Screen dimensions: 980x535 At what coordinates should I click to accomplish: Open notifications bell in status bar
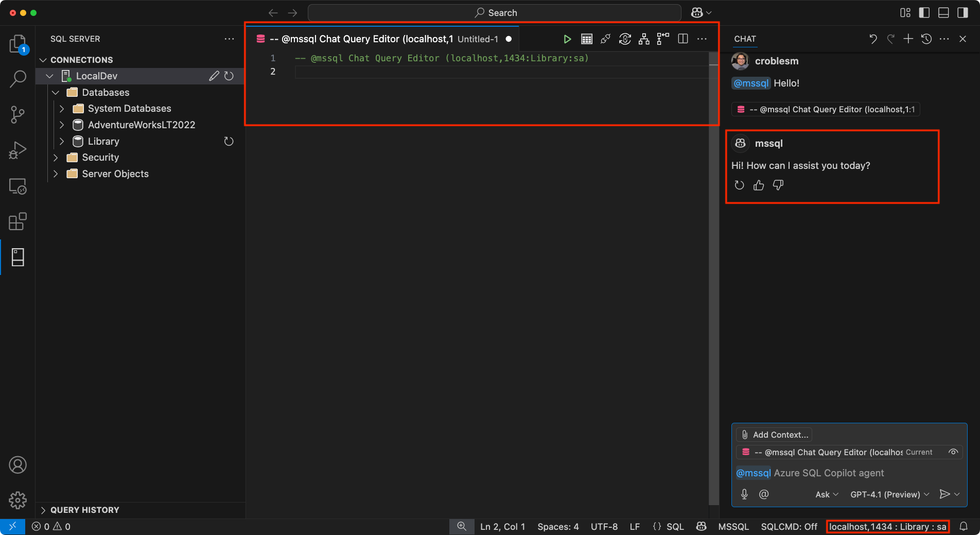coord(964,527)
